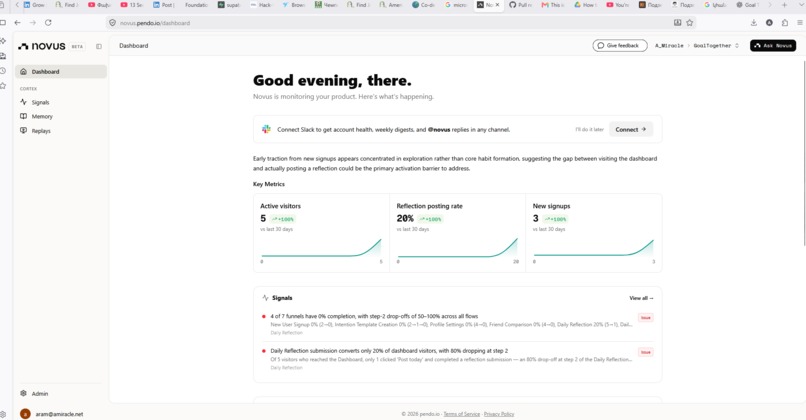
Task: Click the Signals panel View all link
Action: click(x=641, y=298)
